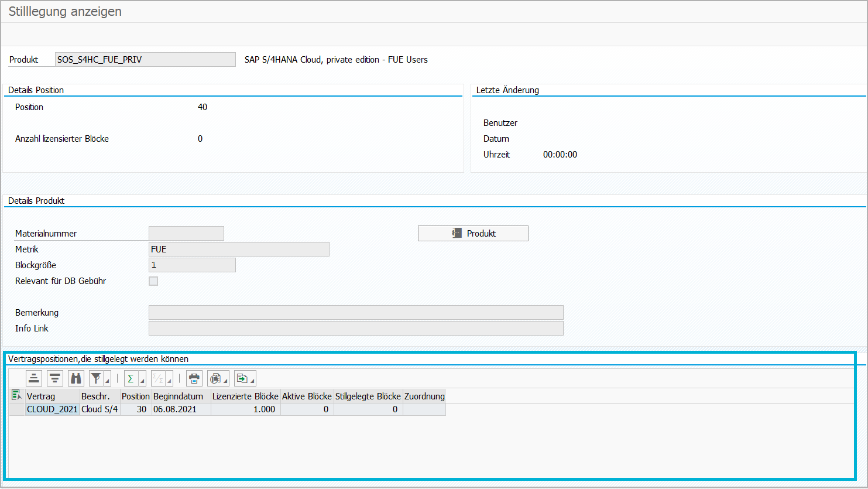This screenshot has height=489, width=868.
Task: Sort table ascending with toolbar icon
Action: click(34, 378)
